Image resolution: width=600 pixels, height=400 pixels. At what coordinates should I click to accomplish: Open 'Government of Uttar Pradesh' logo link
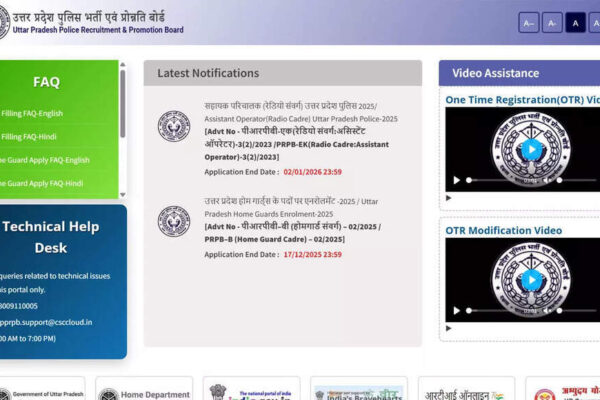[x=42, y=389]
